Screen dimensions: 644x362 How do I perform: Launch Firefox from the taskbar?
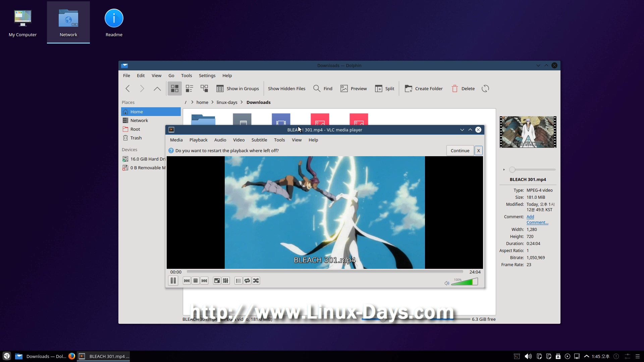click(x=72, y=356)
